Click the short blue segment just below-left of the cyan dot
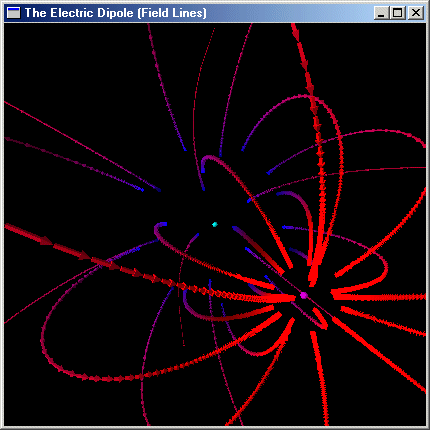Screen dimensions: 430x430 195,237
